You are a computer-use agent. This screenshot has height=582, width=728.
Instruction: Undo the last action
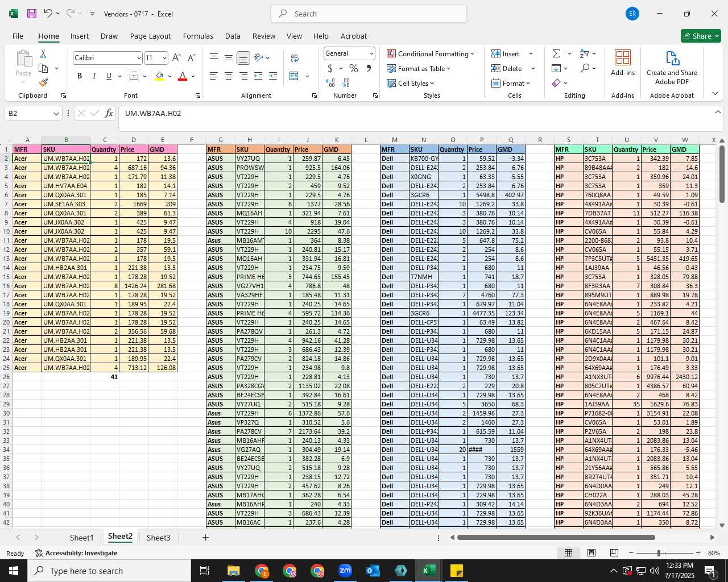tap(48, 14)
